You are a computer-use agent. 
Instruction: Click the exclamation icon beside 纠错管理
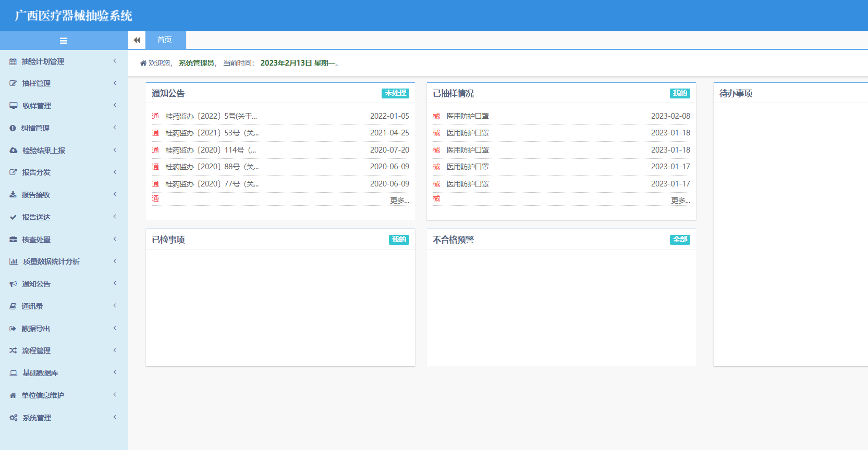pos(13,128)
